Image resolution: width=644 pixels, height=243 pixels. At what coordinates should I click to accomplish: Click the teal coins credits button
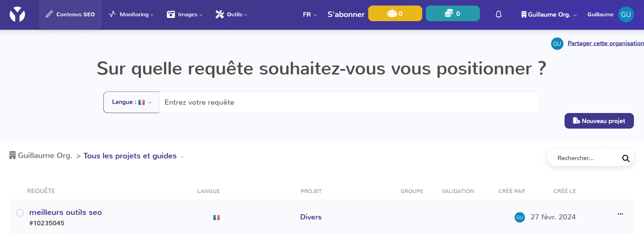pos(452,14)
